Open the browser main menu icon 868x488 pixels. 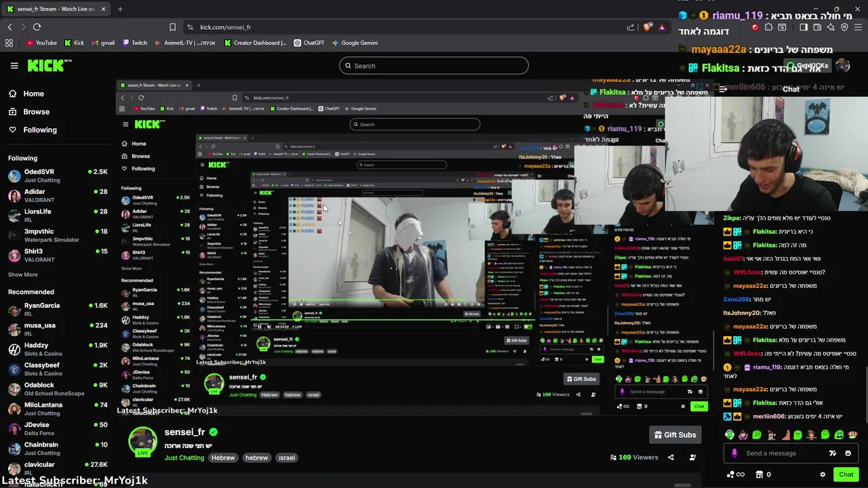[859, 27]
